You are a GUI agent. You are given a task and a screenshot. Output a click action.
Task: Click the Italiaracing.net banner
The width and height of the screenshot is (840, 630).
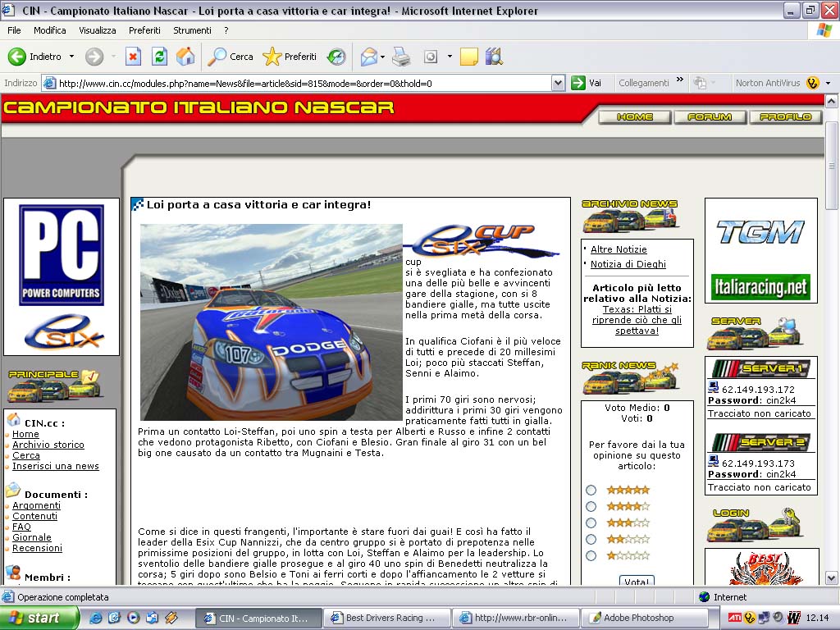(x=760, y=287)
